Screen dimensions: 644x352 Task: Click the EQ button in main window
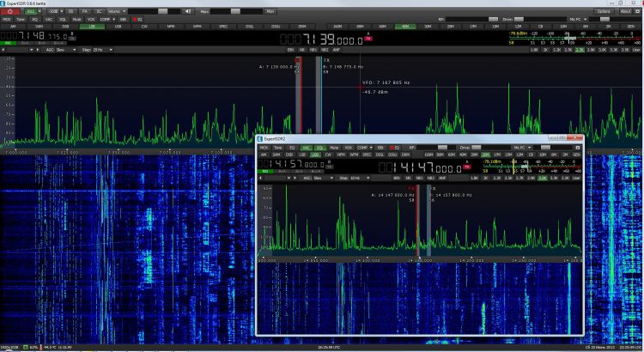35,19
